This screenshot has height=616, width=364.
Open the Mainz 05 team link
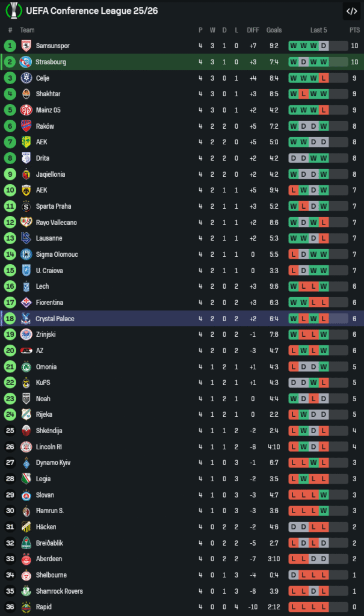(48, 110)
